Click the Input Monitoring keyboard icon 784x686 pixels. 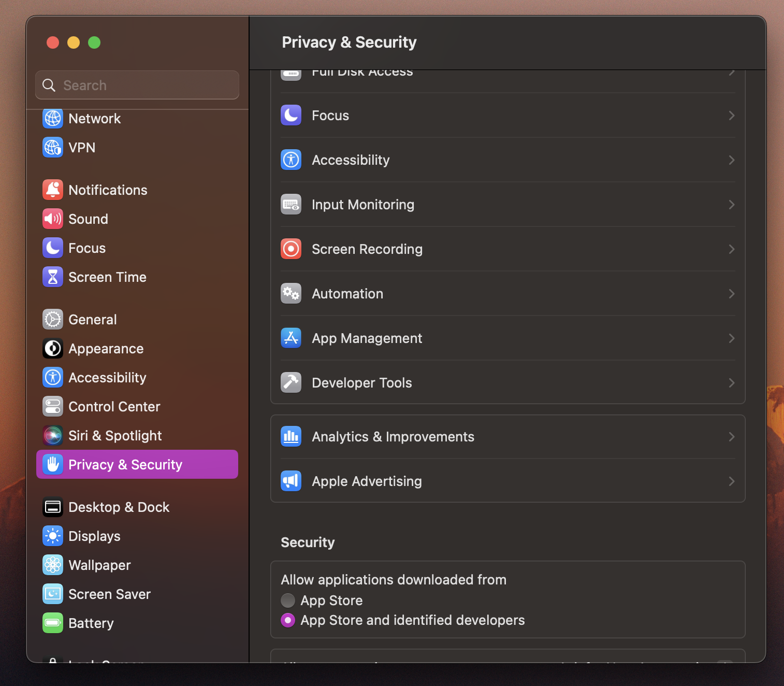pyautogui.click(x=291, y=205)
